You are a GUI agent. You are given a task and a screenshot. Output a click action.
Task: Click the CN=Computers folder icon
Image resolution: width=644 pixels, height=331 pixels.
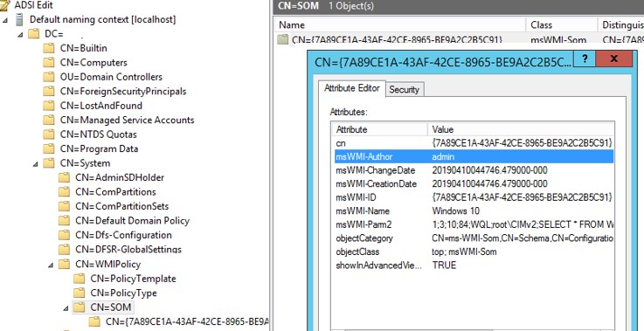point(48,62)
